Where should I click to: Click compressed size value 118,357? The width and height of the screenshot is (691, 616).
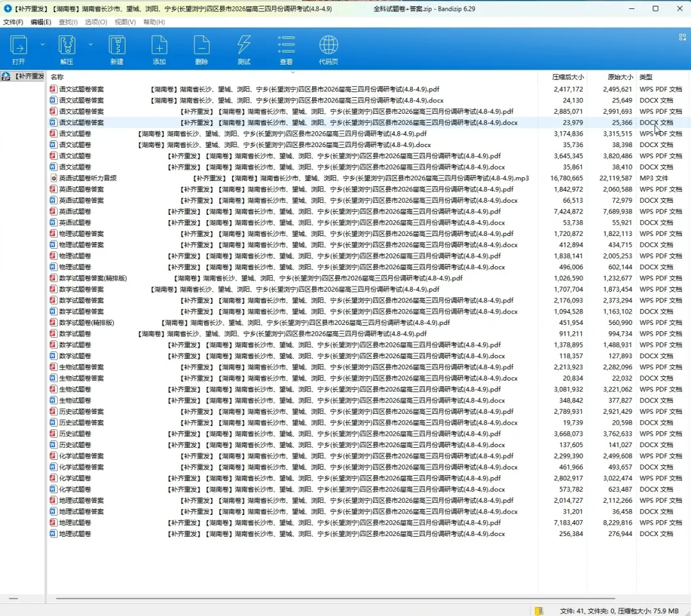[x=571, y=356]
